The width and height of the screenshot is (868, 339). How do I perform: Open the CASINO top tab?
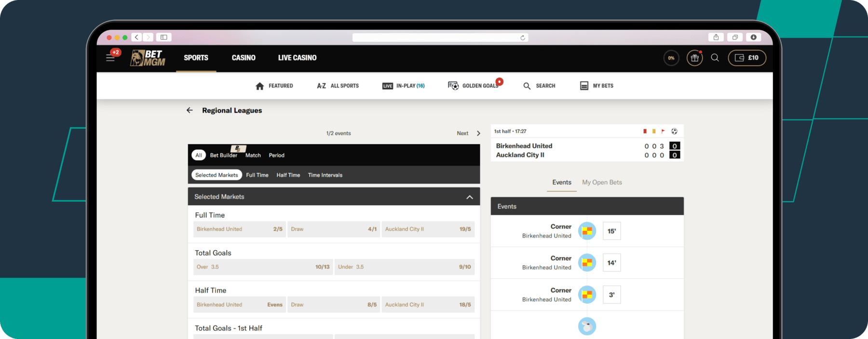coord(244,58)
